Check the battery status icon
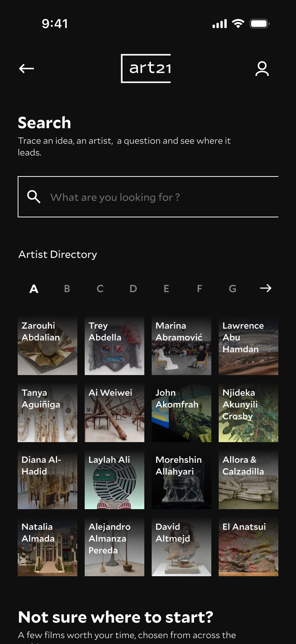The image size is (296, 644). pyautogui.click(x=260, y=24)
